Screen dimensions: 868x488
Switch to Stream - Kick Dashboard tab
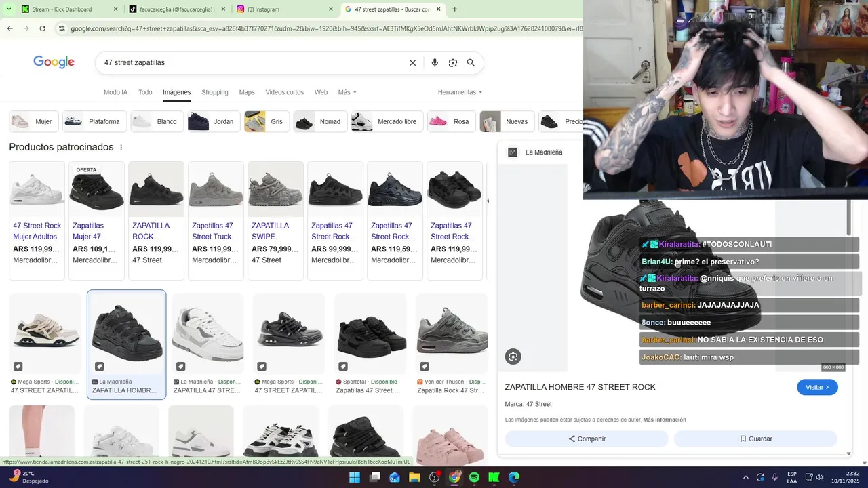[62, 9]
